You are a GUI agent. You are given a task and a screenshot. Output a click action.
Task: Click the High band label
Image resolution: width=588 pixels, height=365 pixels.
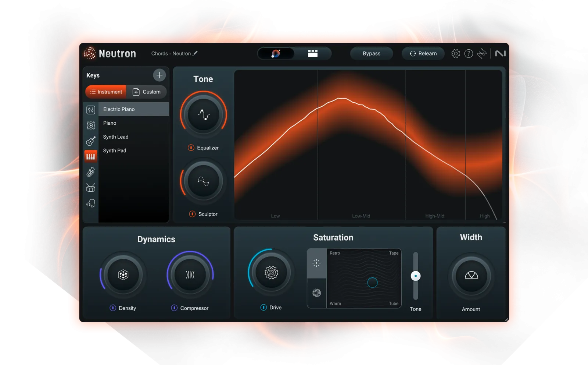[x=485, y=216]
